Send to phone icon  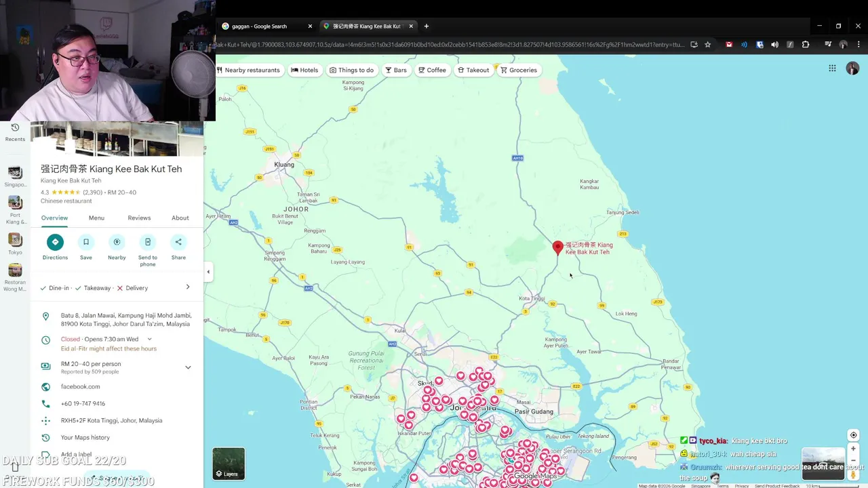click(148, 242)
